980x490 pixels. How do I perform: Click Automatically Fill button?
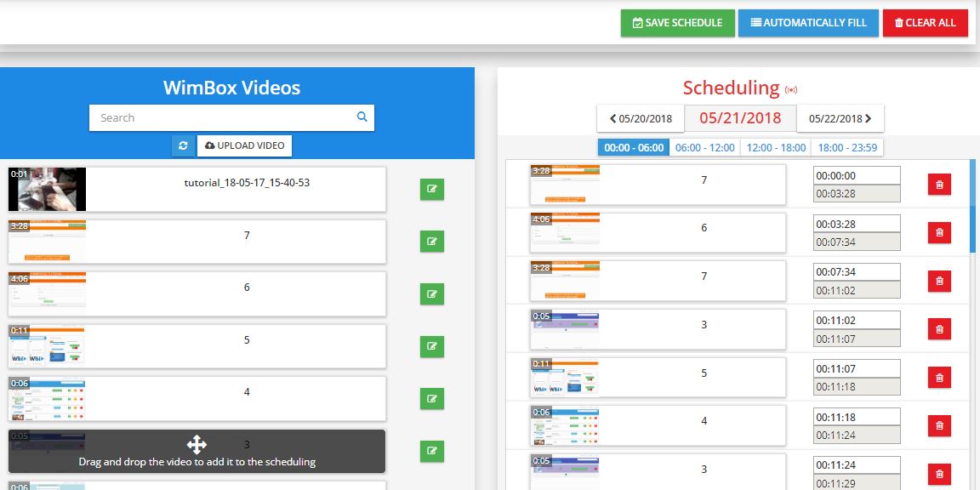tap(808, 23)
